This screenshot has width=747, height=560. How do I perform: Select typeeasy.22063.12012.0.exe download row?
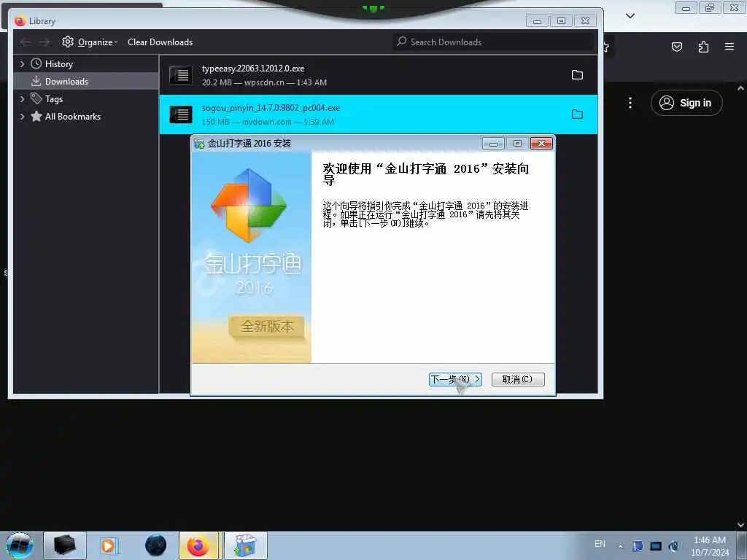[379, 75]
